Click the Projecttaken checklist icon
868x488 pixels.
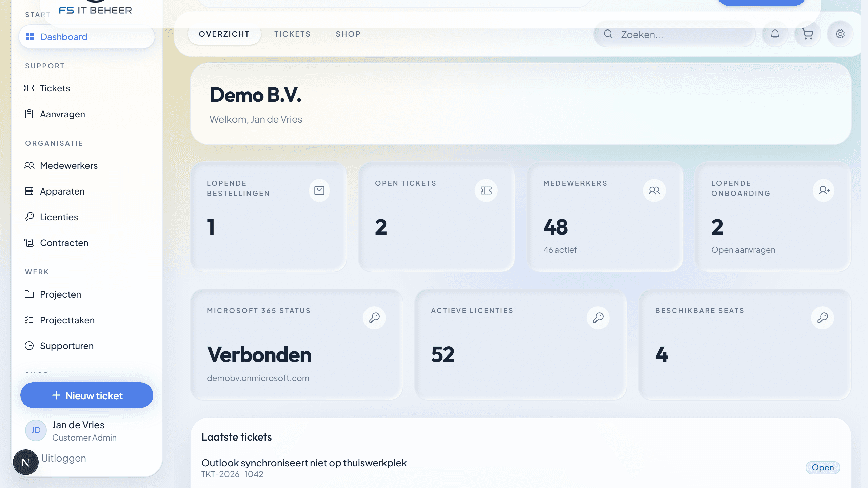[29, 320]
